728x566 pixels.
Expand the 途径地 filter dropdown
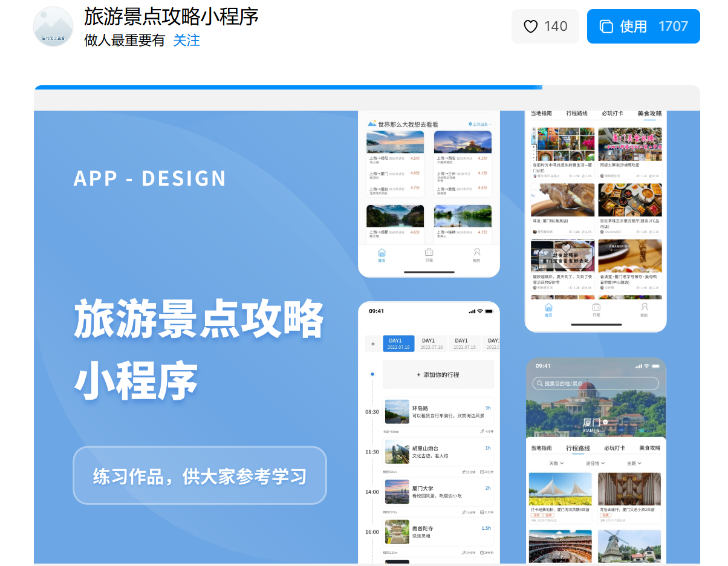point(595,463)
